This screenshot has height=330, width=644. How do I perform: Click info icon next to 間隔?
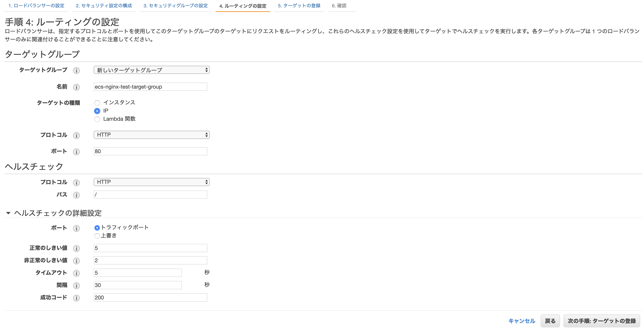point(76,286)
